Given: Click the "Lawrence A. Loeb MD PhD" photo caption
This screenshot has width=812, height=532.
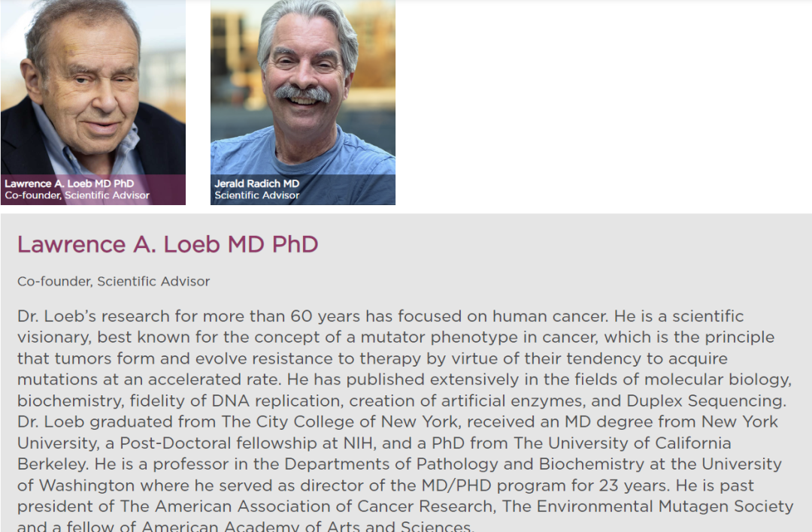Looking at the screenshot, I should click(69, 183).
